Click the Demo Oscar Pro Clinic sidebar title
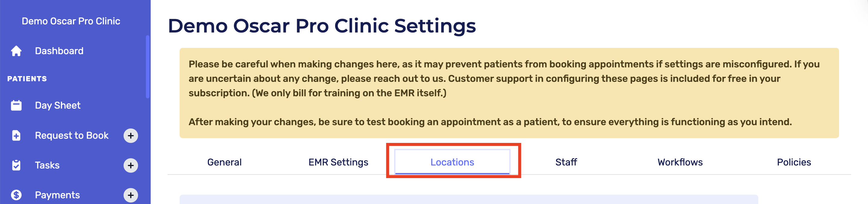Image resolution: width=868 pixels, height=204 pixels. pyautogui.click(x=71, y=21)
